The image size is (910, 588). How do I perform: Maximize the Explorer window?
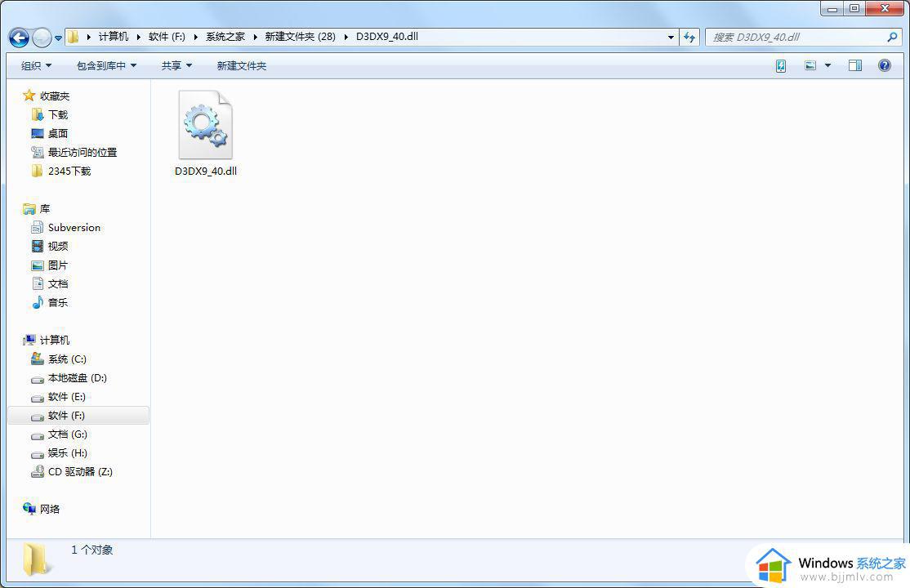tap(854, 8)
